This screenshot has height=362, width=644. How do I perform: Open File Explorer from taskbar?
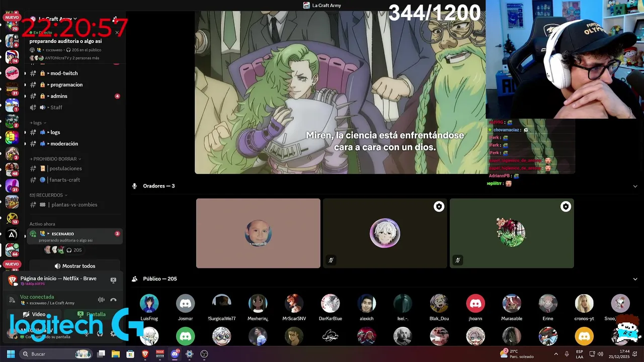pyautogui.click(x=116, y=354)
